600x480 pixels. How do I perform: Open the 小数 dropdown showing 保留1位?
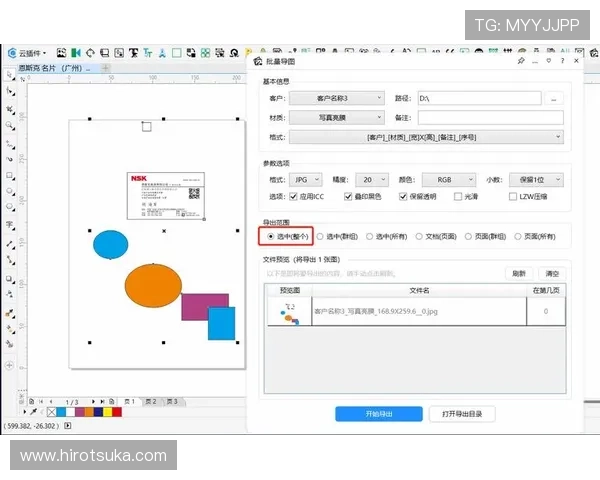coord(536,180)
